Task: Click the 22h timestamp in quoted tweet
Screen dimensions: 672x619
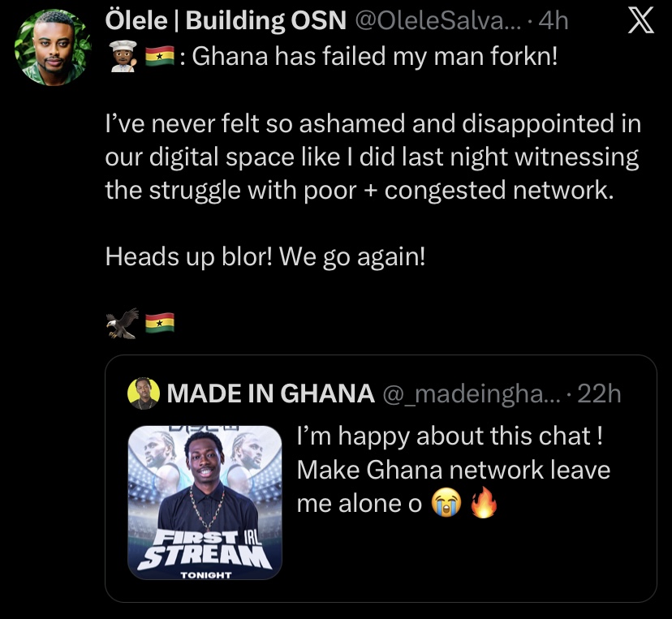Action: point(599,393)
